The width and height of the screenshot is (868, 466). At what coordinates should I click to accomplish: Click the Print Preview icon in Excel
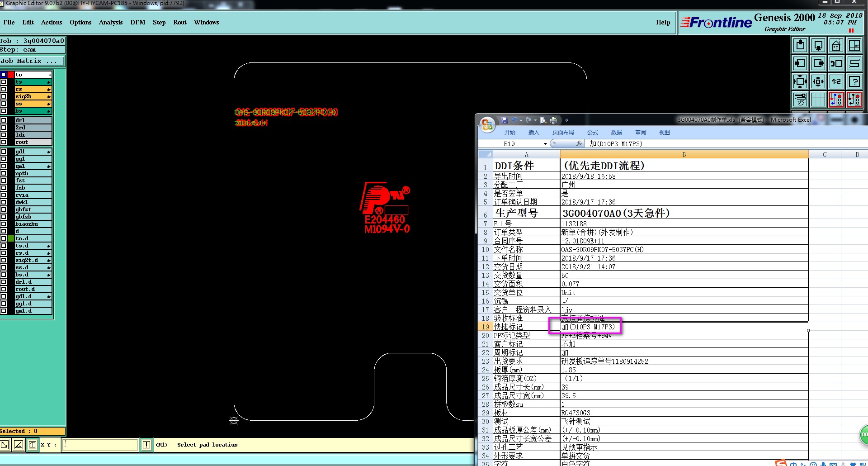point(543,120)
